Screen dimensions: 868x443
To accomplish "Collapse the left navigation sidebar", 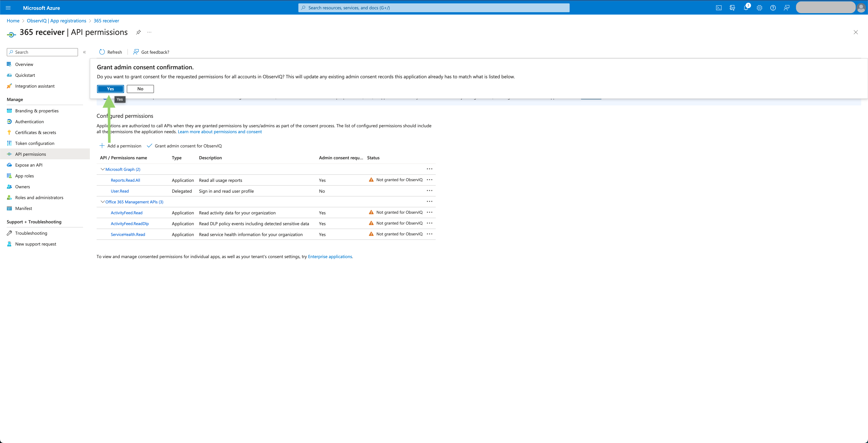I will 85,52.
